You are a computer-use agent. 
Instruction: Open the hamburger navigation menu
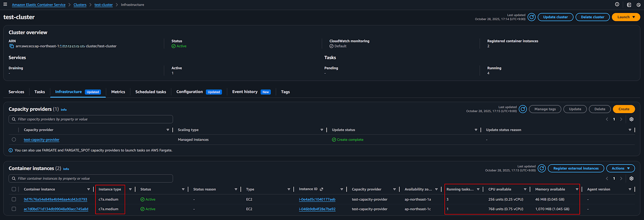(x=5, y=5)
